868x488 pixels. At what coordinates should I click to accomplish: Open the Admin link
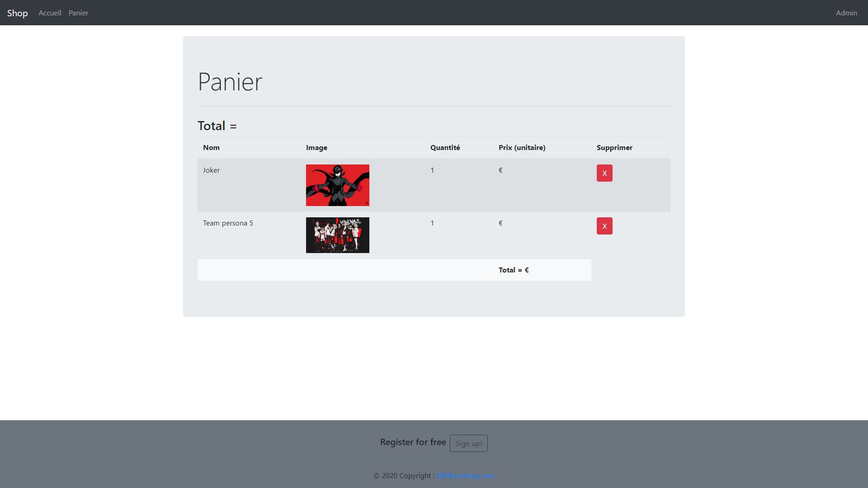pyautogui.click(x=846, y=13)
